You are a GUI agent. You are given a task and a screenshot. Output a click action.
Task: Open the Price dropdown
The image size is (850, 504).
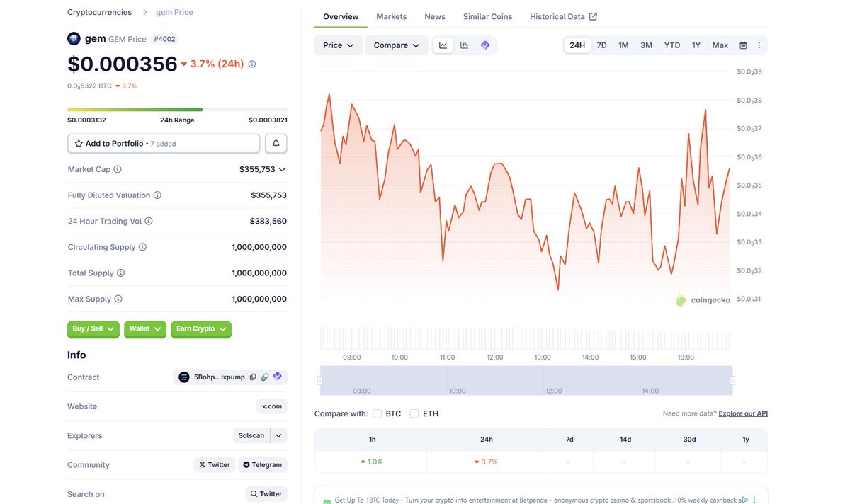[x=339, y=45]
